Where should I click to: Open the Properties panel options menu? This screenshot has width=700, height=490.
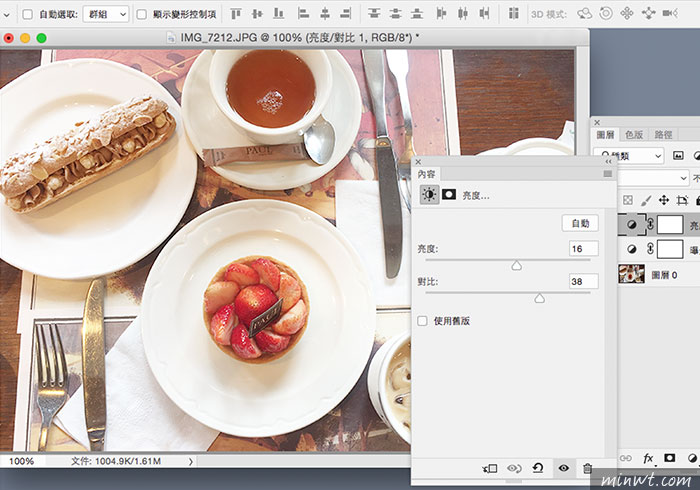[606, 174]
